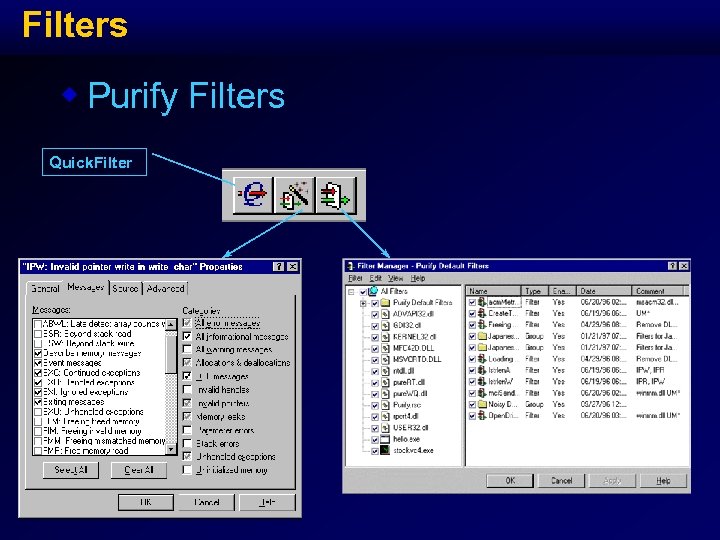Screen dimensions: 720x540
Task: Switch to the Advanced tab
Action: [x=166, y=288]
